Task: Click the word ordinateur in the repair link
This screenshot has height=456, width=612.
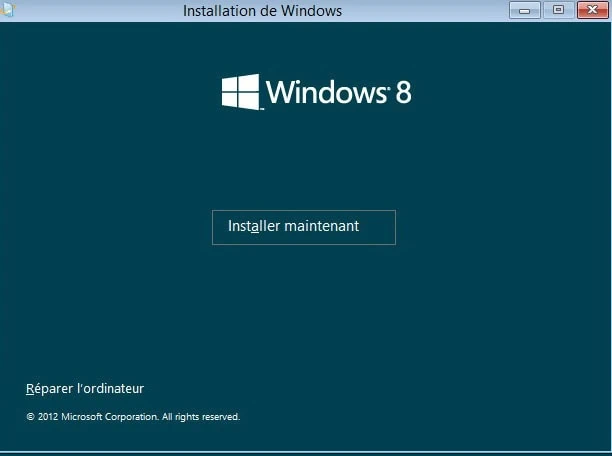Action: (111, 388)
